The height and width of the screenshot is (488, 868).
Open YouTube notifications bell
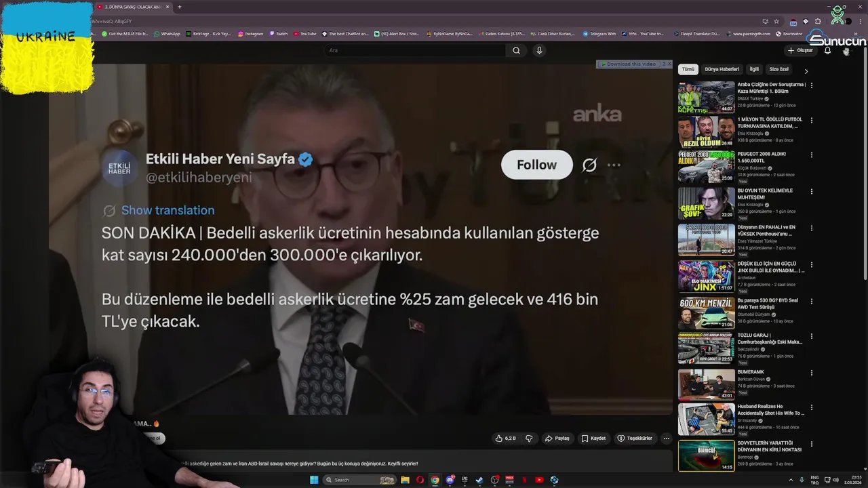point(827,50)
